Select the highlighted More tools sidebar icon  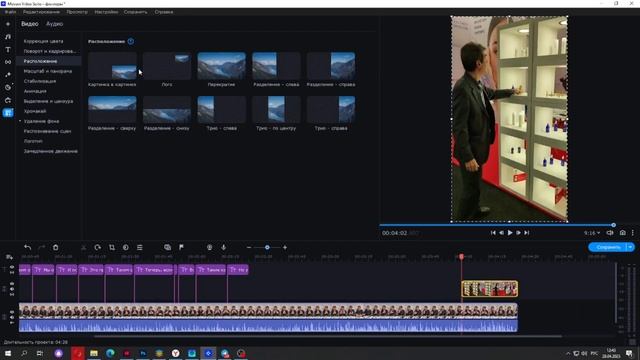8,113
